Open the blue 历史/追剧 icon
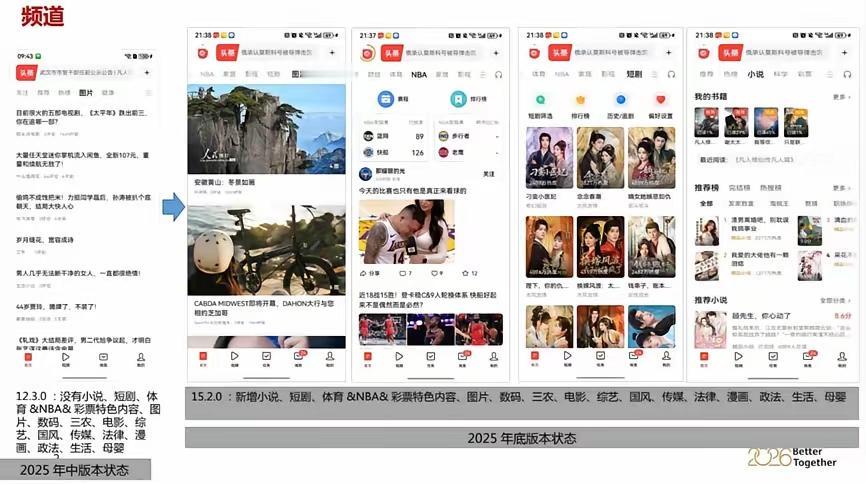This screenshot has height=484, width=866. [621, 100]
